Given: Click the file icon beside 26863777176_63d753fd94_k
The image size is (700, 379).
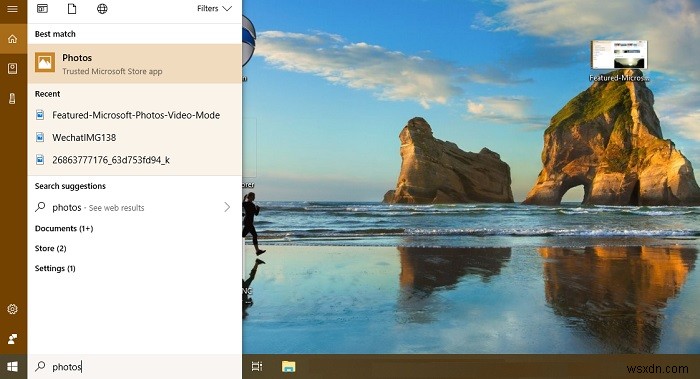Looking at the screenshot, I should [x=40, y=160].
